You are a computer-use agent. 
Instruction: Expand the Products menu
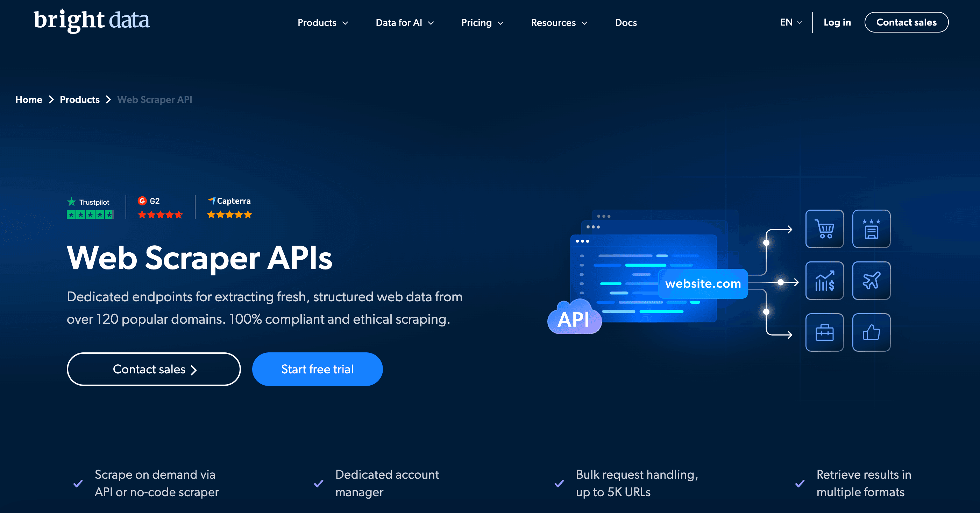point(322,23)
